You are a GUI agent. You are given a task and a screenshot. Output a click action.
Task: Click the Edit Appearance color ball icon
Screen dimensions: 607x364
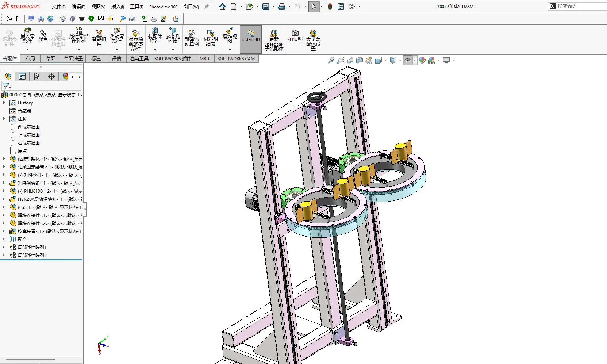coord(422,60)
